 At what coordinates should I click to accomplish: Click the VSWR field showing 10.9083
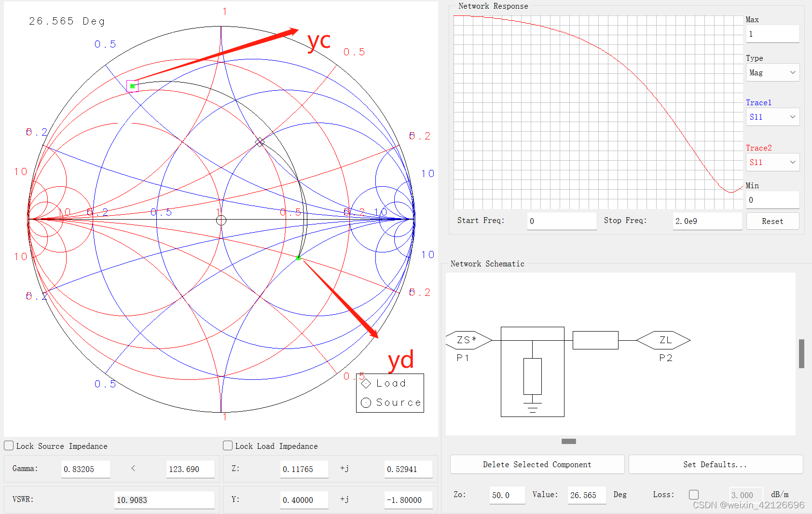point(164,500)
